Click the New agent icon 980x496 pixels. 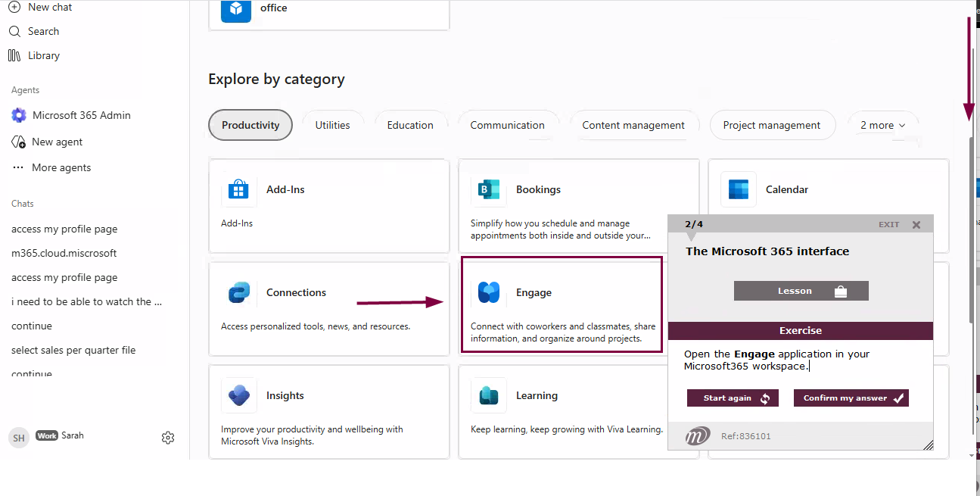[x=18, y=142]
